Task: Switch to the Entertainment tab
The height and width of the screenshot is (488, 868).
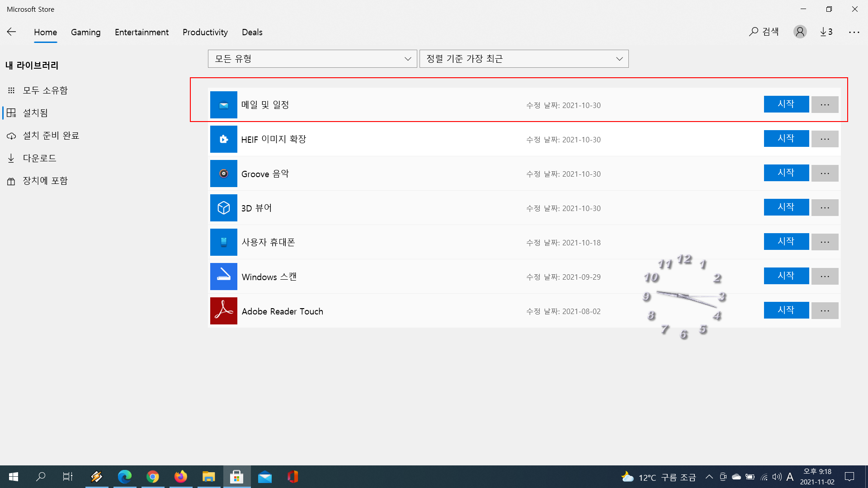Action: pos(142,32)
